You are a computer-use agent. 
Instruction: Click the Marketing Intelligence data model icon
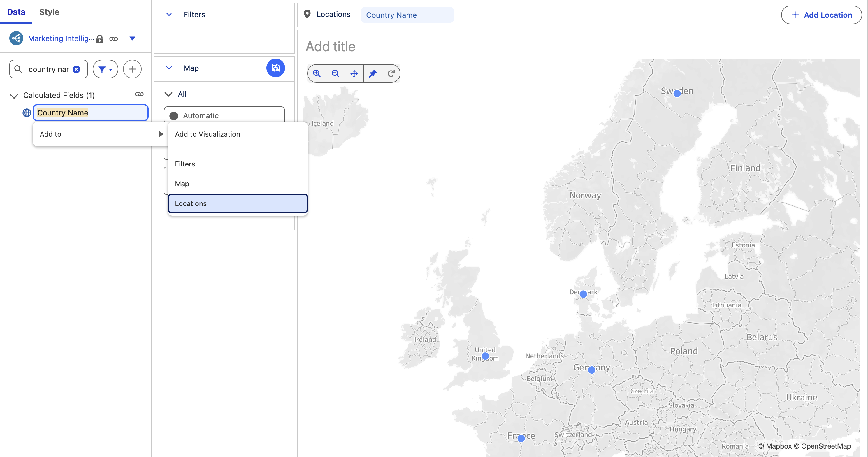click(16, 38)
